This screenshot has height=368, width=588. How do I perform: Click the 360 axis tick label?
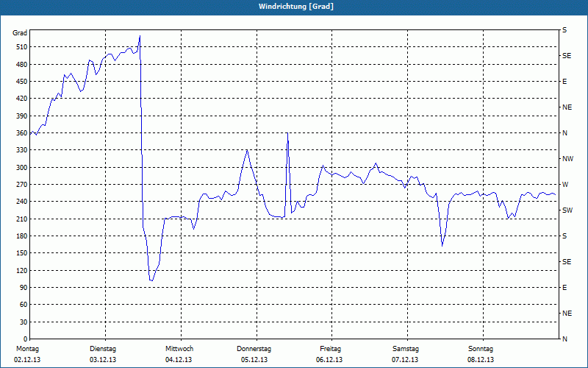22,133
